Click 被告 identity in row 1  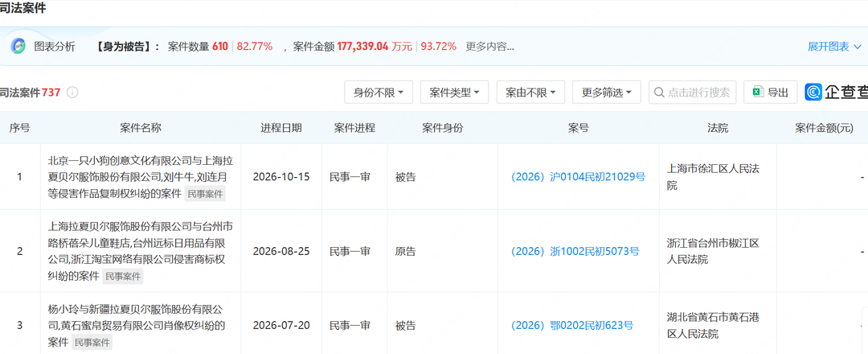405,177
